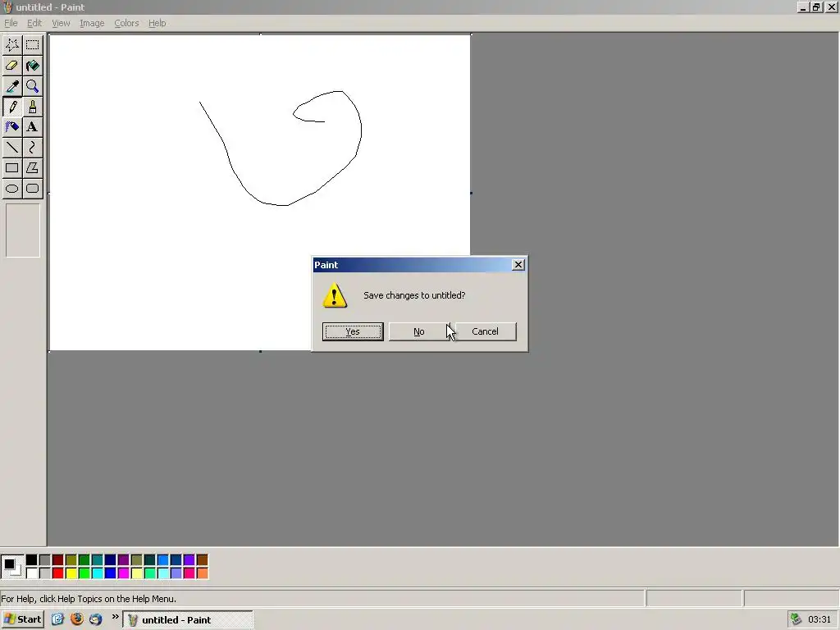
Task: Pick the brown palette color
Action: (x=202, y=559)
